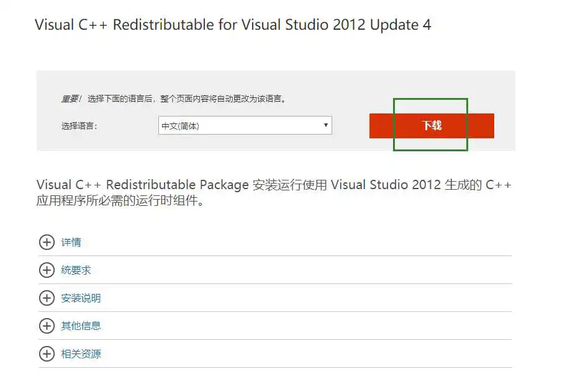
Task: Expand the 详情 section plus icon
Action: 47,242
